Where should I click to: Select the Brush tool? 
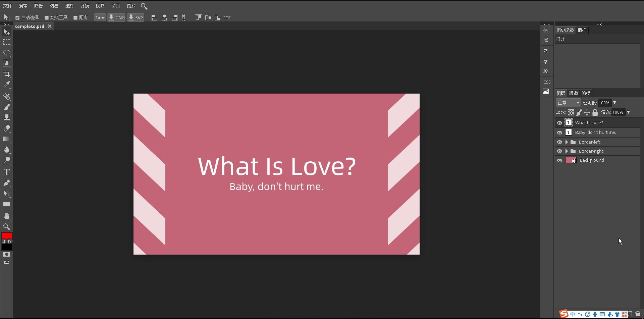tap(7, 107)
